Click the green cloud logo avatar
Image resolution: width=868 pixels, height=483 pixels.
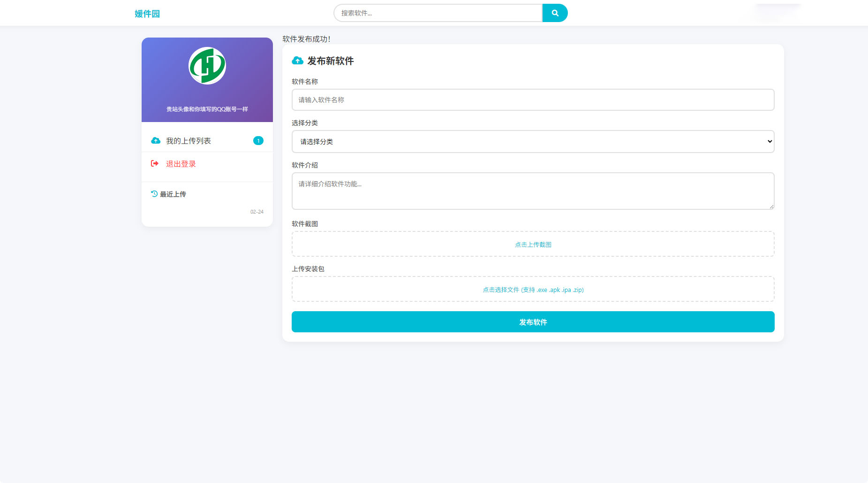point(207,66)
